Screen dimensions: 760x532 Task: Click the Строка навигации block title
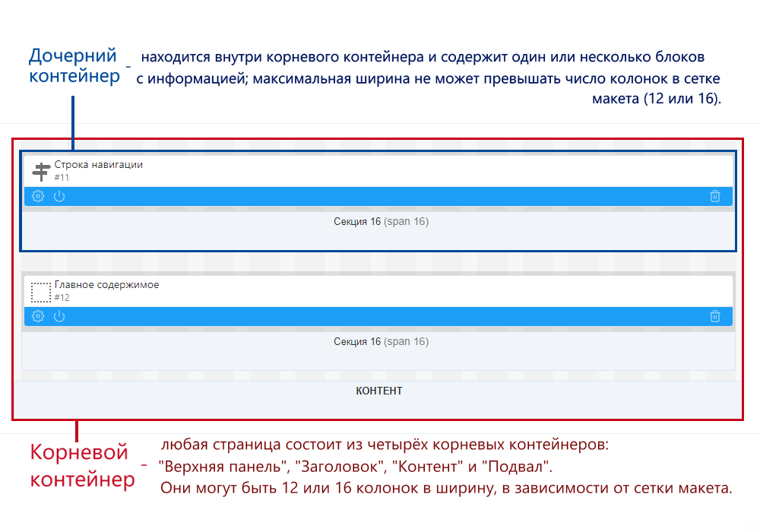coord(98,164)
